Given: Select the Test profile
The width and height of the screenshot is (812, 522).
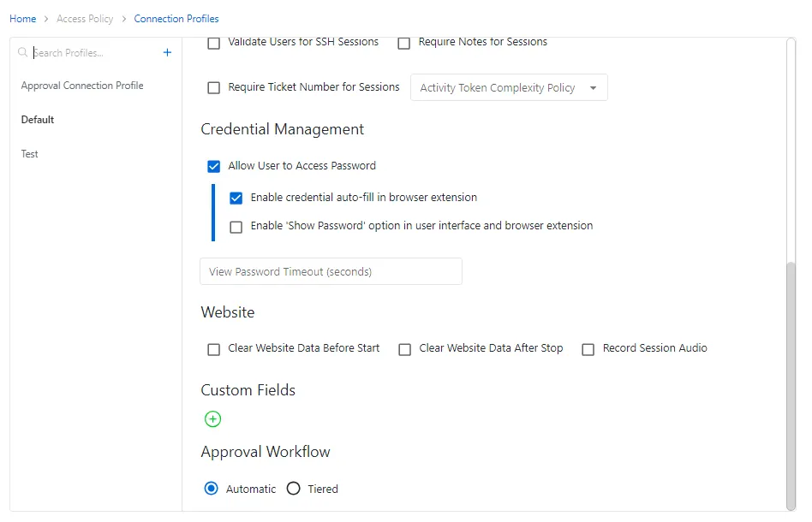Looking at the screenshot, I should click(29, 154).
